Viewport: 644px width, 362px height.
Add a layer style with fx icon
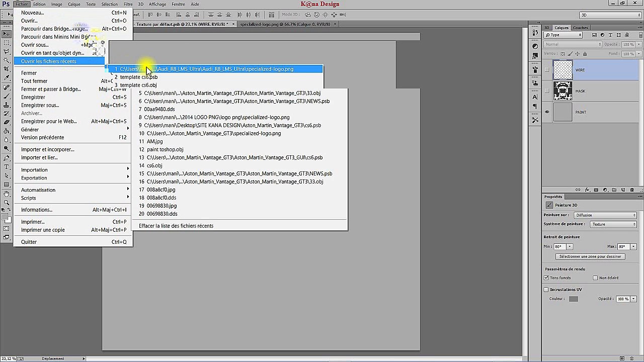click(x=587, y=190)
